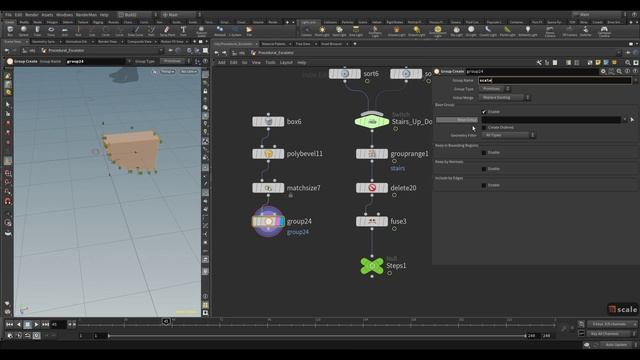Select the grouprange1 node
Screen dimensions: 640x360
[372, 154]
